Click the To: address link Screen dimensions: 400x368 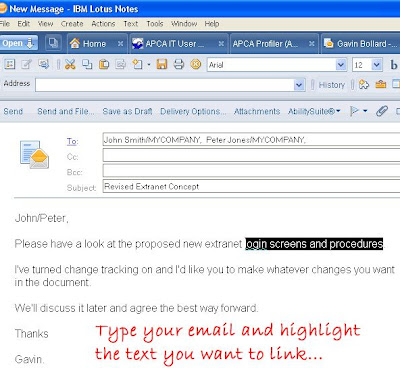[x=72, y=141]
